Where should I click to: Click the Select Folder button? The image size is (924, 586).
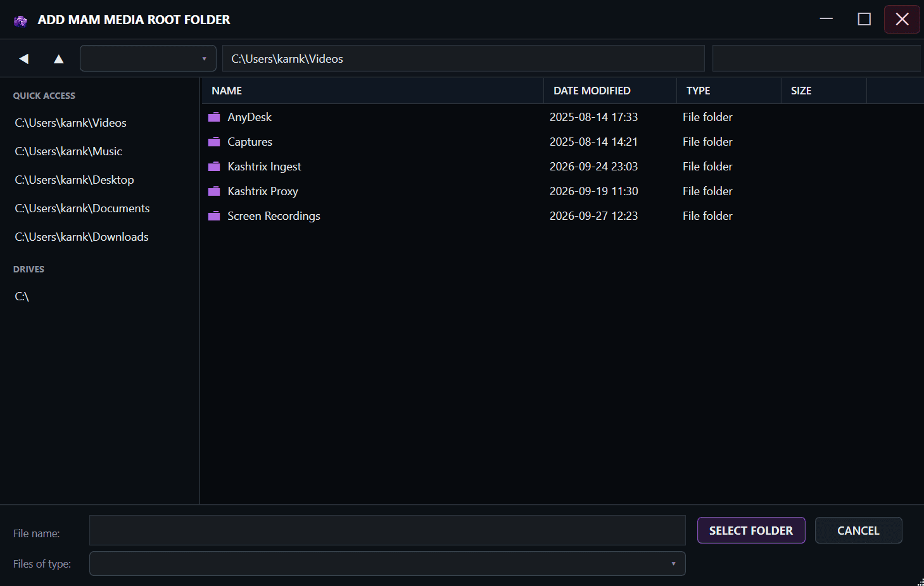pyautogui.click(x=751, y=530)
